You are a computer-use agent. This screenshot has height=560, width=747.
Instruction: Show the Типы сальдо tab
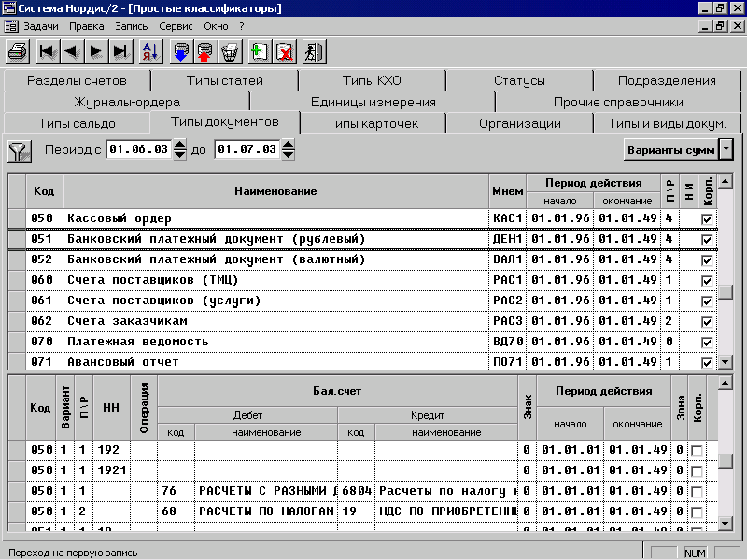tap(77, 123)
